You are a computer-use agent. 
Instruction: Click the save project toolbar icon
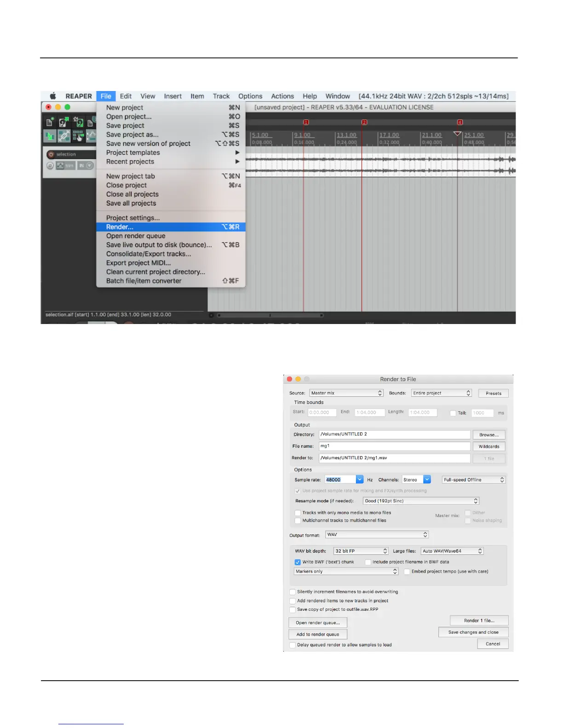(79, 123)
